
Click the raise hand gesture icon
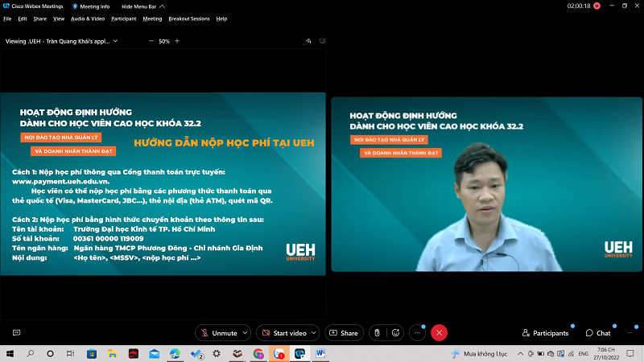click(x=377, y=333)
